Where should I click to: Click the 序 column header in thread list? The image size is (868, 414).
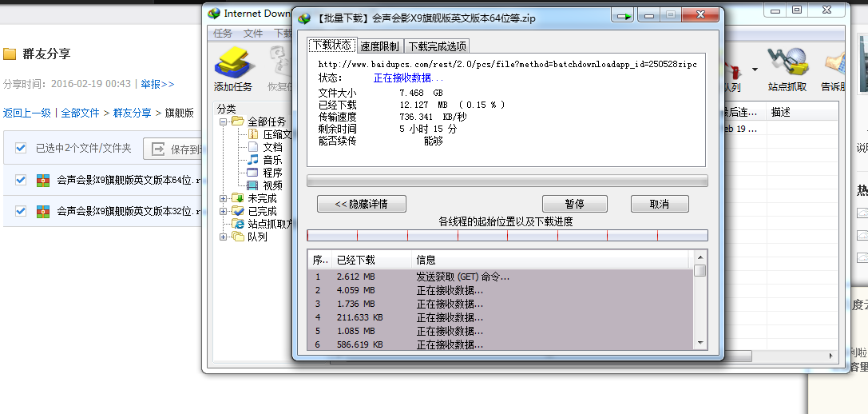(319, 260)
